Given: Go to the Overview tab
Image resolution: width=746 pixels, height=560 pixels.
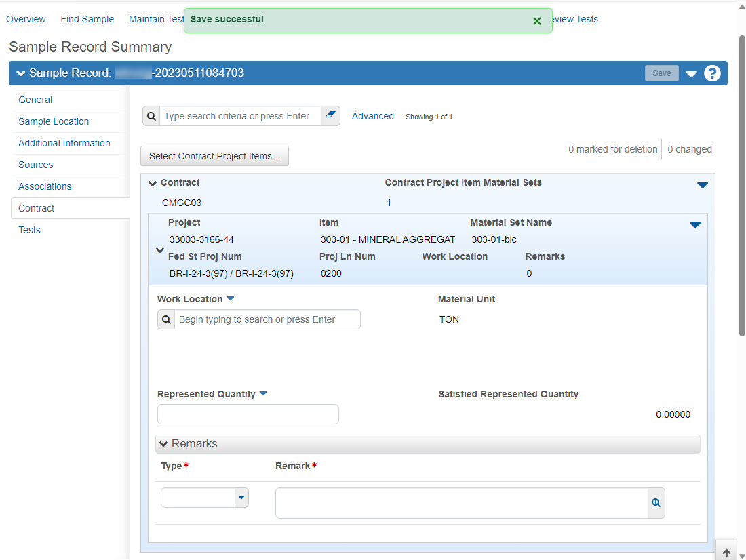Looking at the screenshot, I should point(26,19).
